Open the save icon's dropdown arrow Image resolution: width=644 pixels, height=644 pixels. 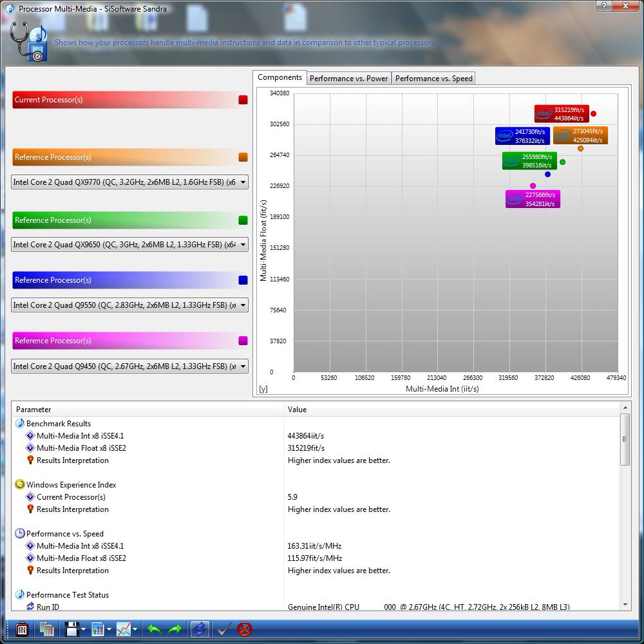click(x=83, y=629)
